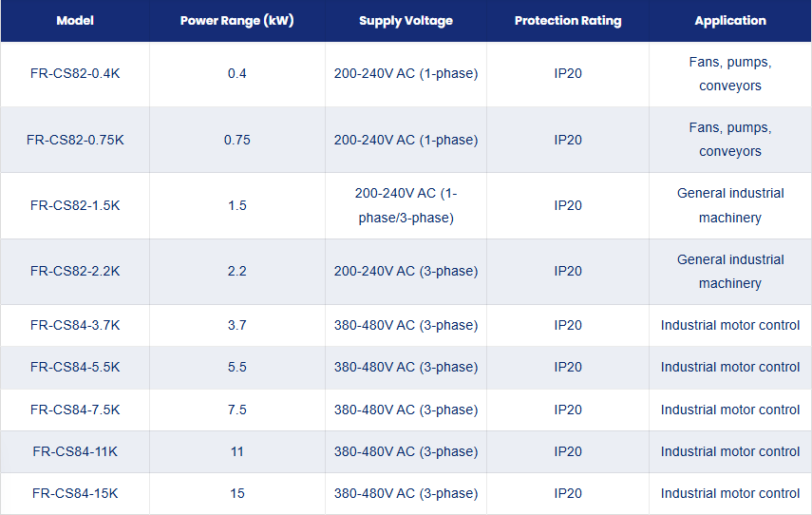Image resolution: width=812 pixels, height=515 pixels.
Task: Select the 200-240V AC (3-phase) voltage cell
Action: [x=406, y=271]
